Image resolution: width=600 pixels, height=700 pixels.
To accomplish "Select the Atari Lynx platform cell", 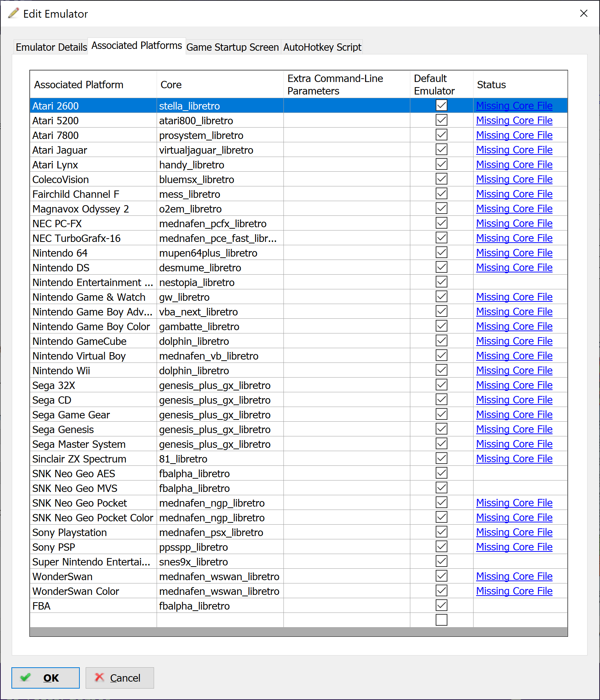I will coord(93,164).
